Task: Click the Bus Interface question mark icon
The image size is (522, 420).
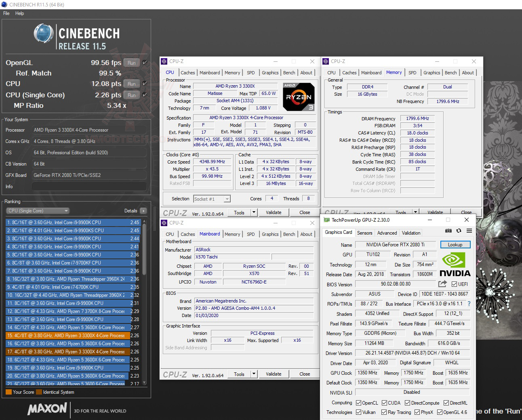Action: pos(469,304)
